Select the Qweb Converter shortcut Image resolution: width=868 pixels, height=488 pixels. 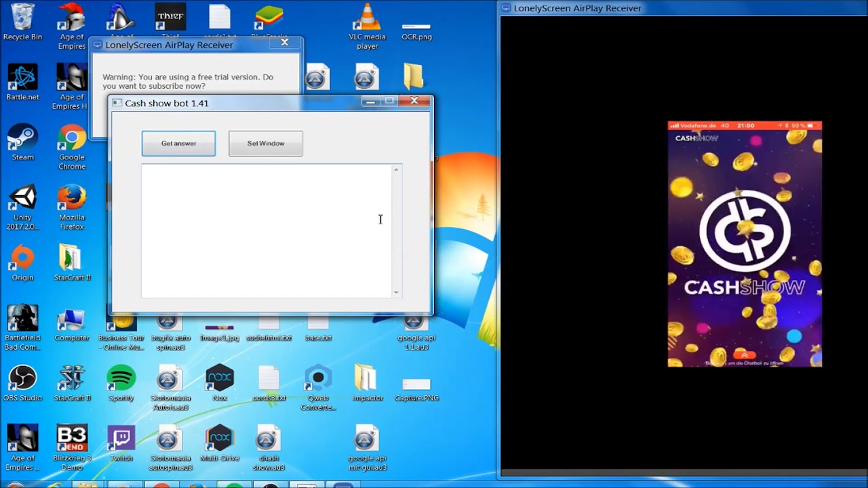point(318,388)
